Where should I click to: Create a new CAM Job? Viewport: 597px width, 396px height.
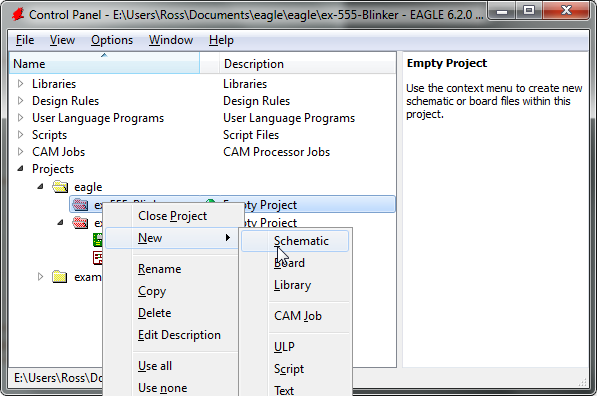click(295, 316)
